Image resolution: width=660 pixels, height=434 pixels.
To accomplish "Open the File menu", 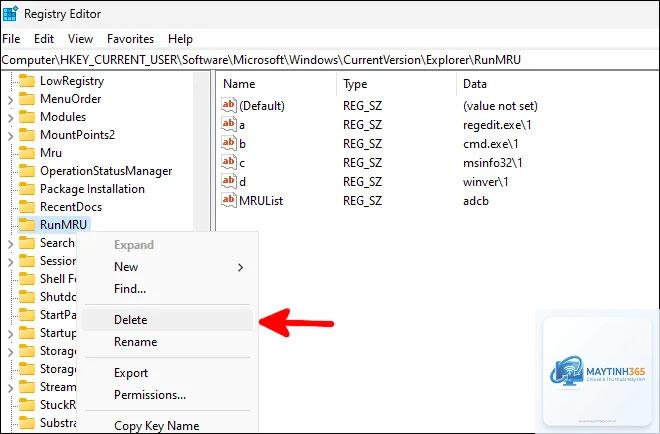I will point(11,39).
